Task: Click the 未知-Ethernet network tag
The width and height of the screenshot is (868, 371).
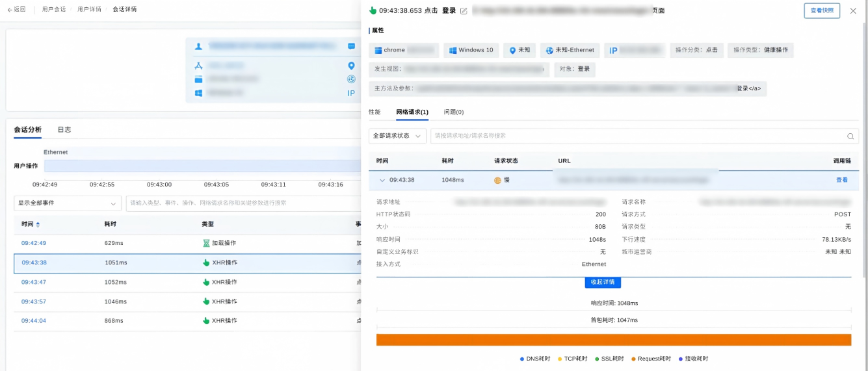Action: point(570,50)
